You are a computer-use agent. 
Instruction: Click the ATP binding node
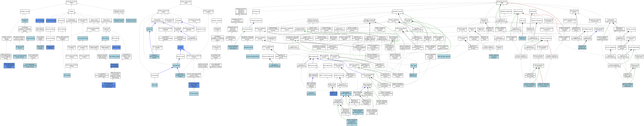click(67, 75)
